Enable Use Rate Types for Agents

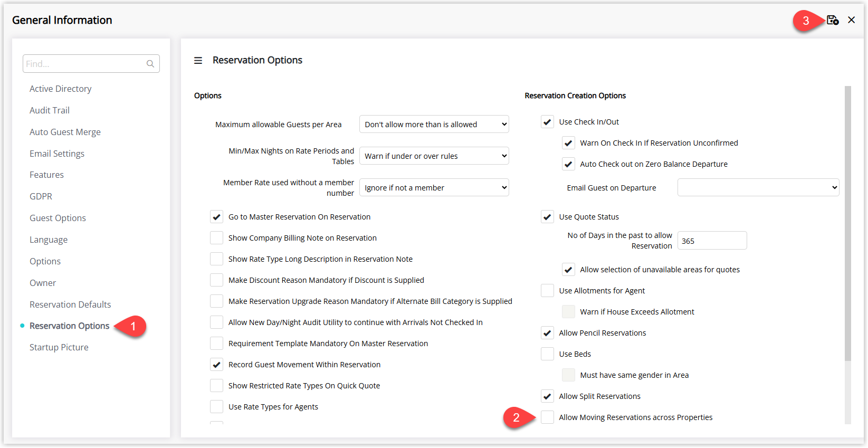216,407
